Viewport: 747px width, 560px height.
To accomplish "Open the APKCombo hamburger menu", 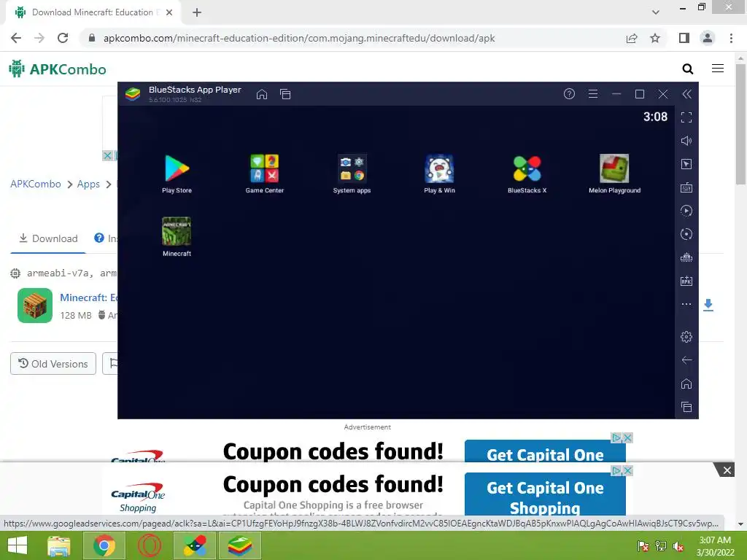I will click(718, 69).
